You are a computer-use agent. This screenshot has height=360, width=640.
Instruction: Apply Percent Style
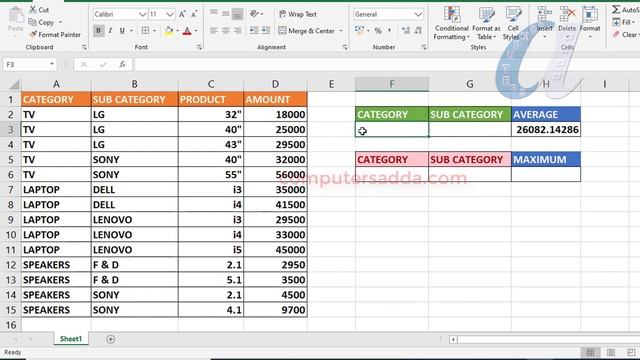pyautogui.click(x=378, y=31)
